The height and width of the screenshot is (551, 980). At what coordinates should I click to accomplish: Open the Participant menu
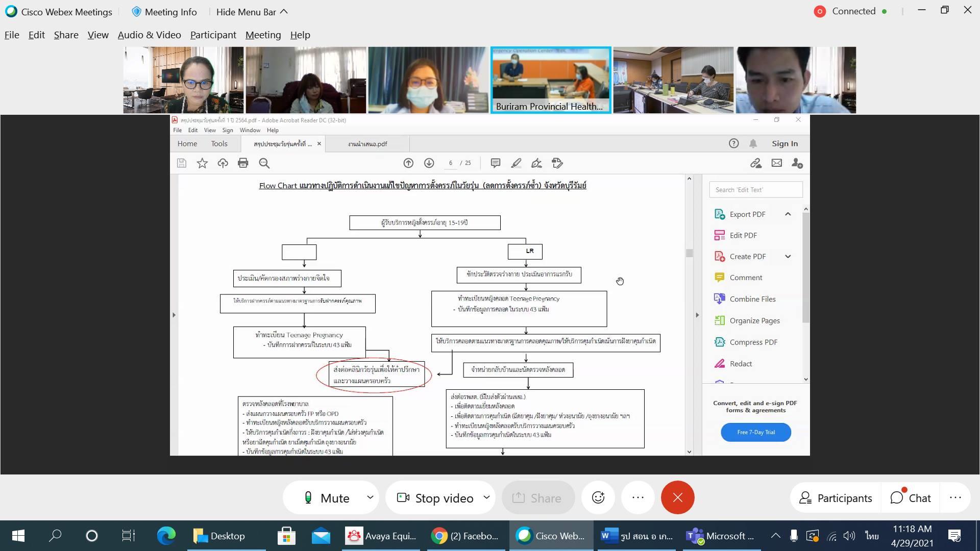pos(213,35)
